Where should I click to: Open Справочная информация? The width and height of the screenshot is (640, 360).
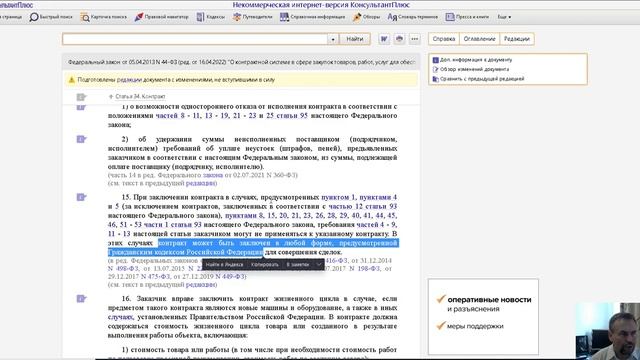(312, 17)
